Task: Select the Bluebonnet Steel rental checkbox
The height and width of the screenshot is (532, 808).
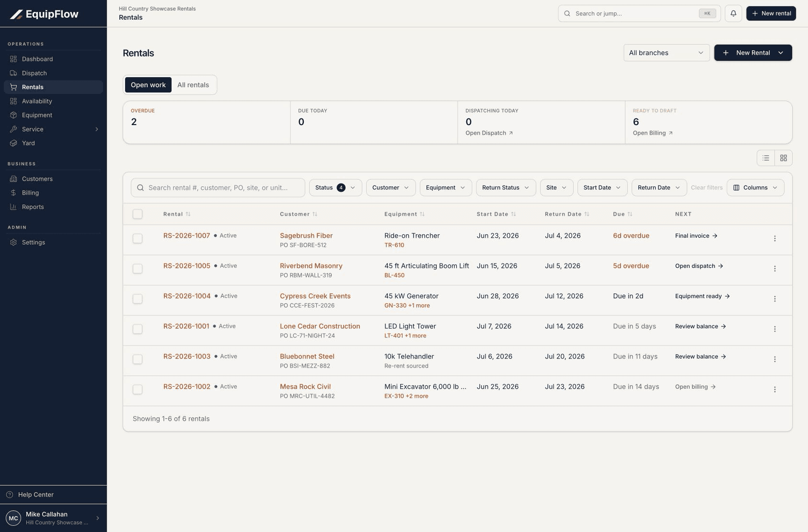Action: coord(138,359)
